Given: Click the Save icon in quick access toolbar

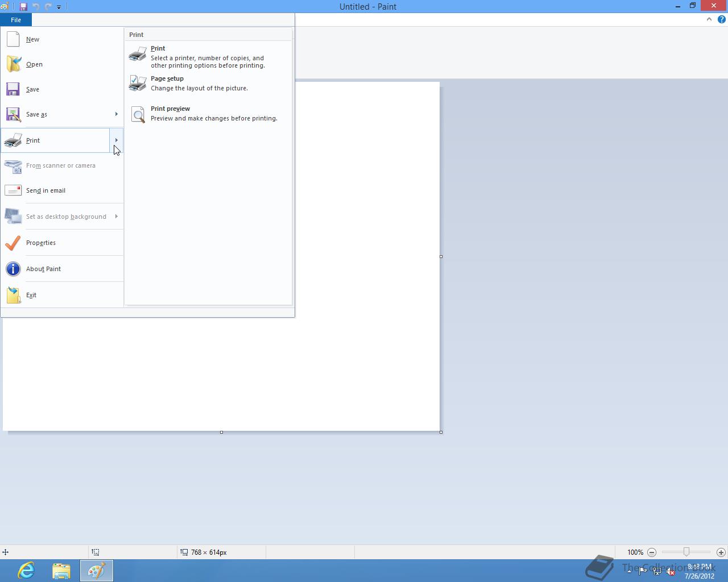Looking at the screenshot, I should pyautogui.click(x=23, y=7).
